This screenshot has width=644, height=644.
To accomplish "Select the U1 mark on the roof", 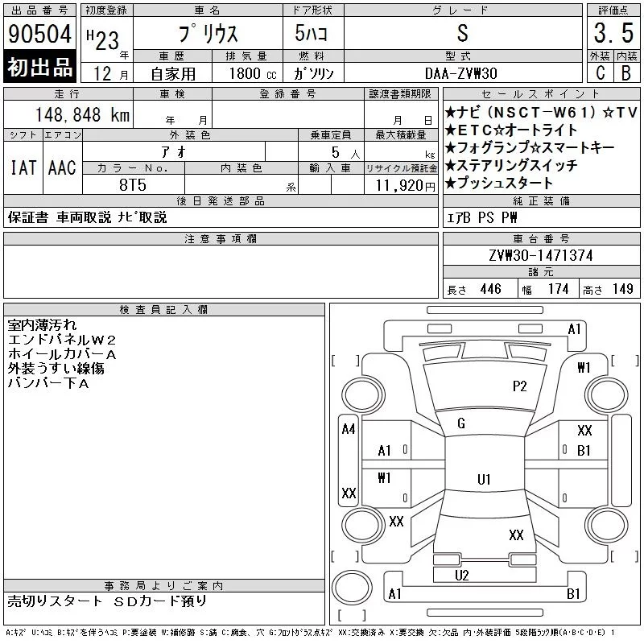I will click(x=484, y=480).
